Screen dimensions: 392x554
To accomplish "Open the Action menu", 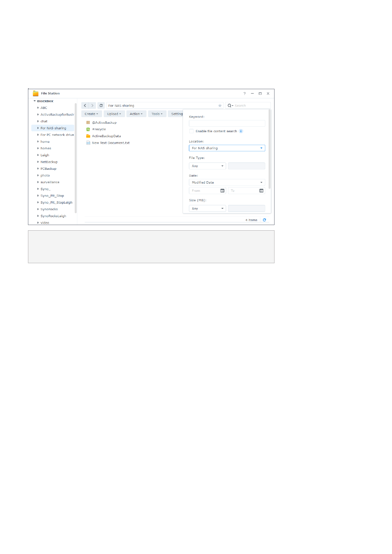I will [136, 114].
